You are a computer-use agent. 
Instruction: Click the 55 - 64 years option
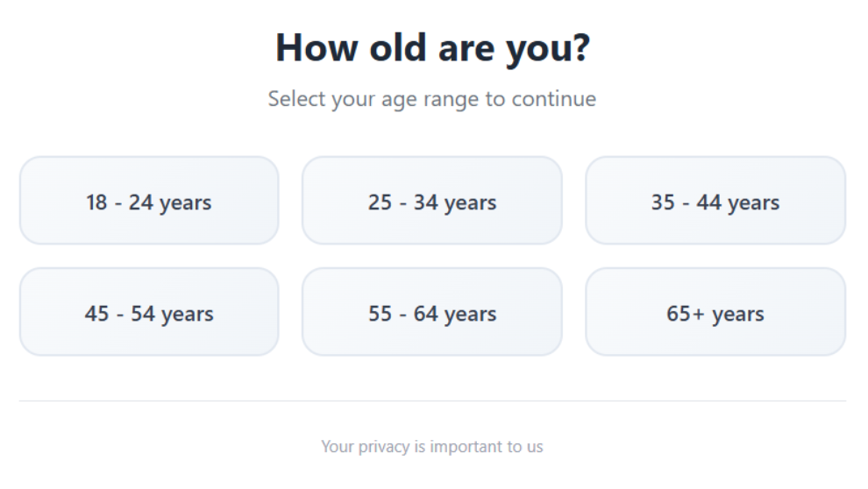pyautogui.click(x=432, y=312)
